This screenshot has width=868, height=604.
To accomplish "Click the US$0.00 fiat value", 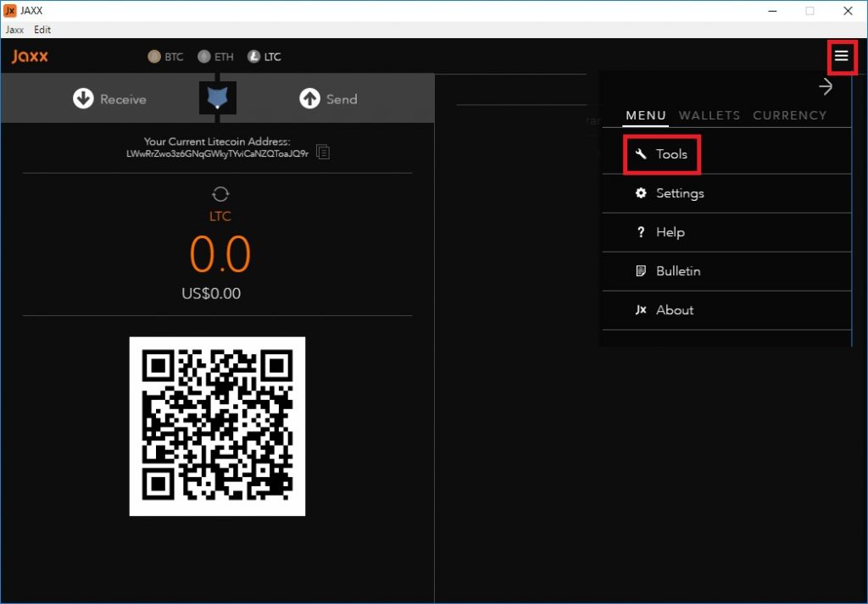I will (x=211, y=293).
